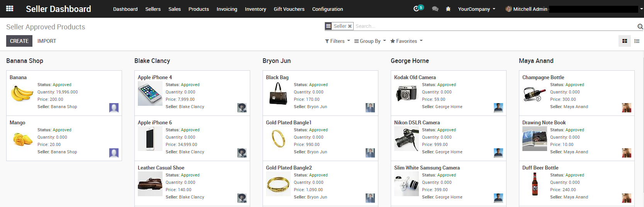Open the Apple iPhone 4 thumbnail
This screenshot has height=207, width=644.
[x=150, y=93]
